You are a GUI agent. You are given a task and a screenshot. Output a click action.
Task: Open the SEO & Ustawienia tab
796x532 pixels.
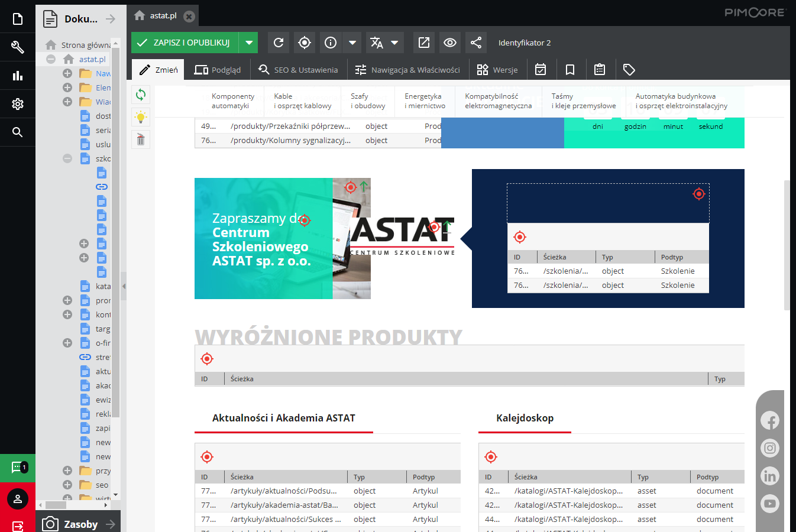[298, 70]
